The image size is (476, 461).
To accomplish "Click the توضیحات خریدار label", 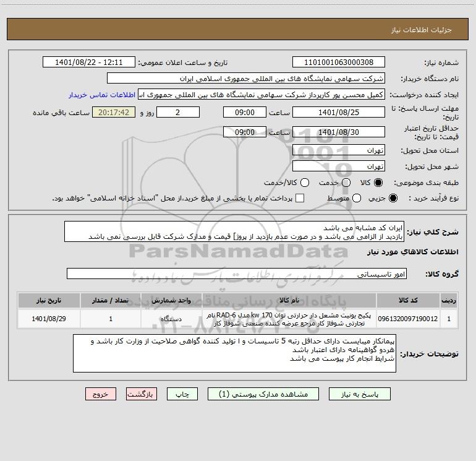I will click(x=429, y=354).
